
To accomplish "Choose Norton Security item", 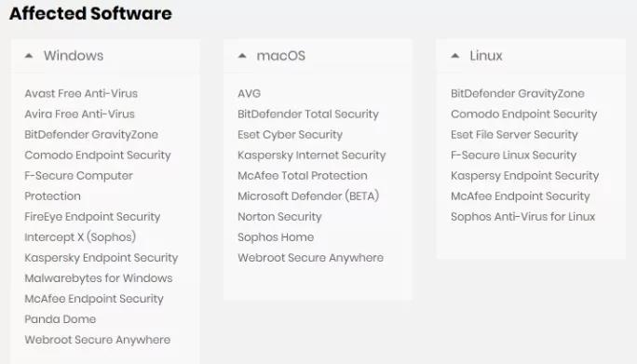I will [x=279, y=217].
